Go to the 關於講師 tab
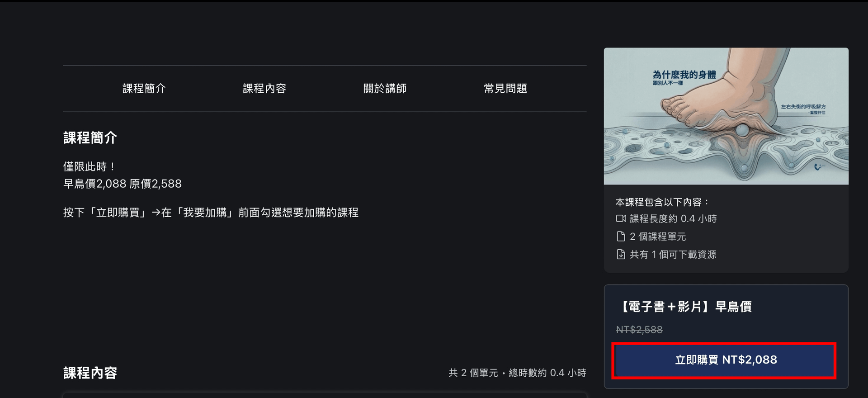The width and height of the screenshot is (868, 398). pyautogui.click(x=385, y=88)
